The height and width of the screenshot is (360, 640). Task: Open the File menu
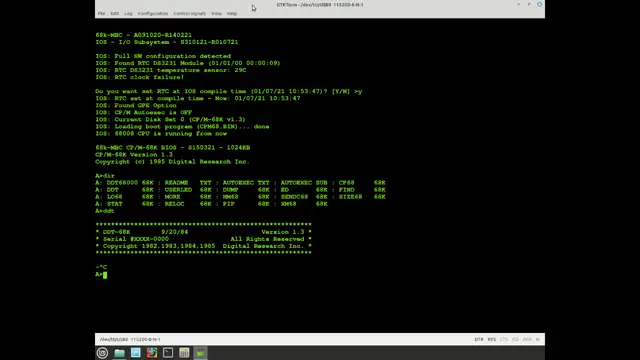[101, 13]
